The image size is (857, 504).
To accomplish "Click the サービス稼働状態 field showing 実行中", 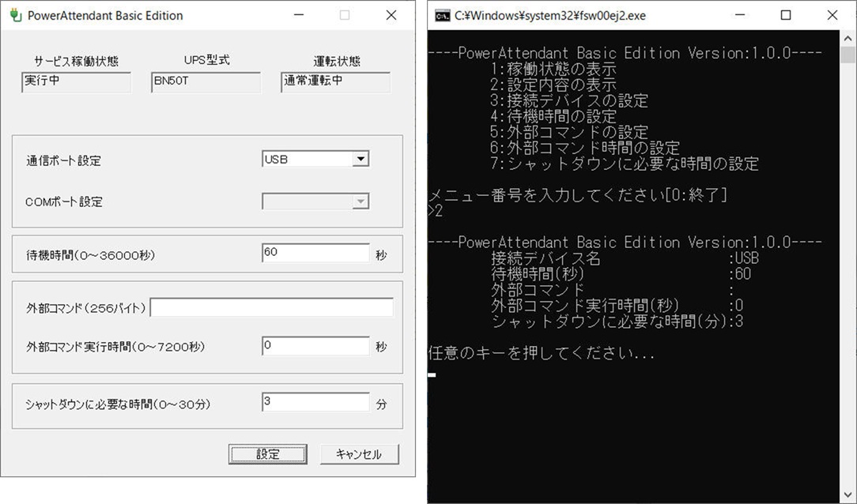I will point(76,82).
